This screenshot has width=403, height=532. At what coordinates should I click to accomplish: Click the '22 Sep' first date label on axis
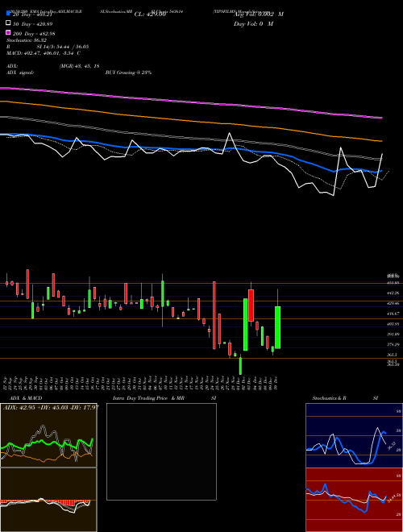point(6,383)
